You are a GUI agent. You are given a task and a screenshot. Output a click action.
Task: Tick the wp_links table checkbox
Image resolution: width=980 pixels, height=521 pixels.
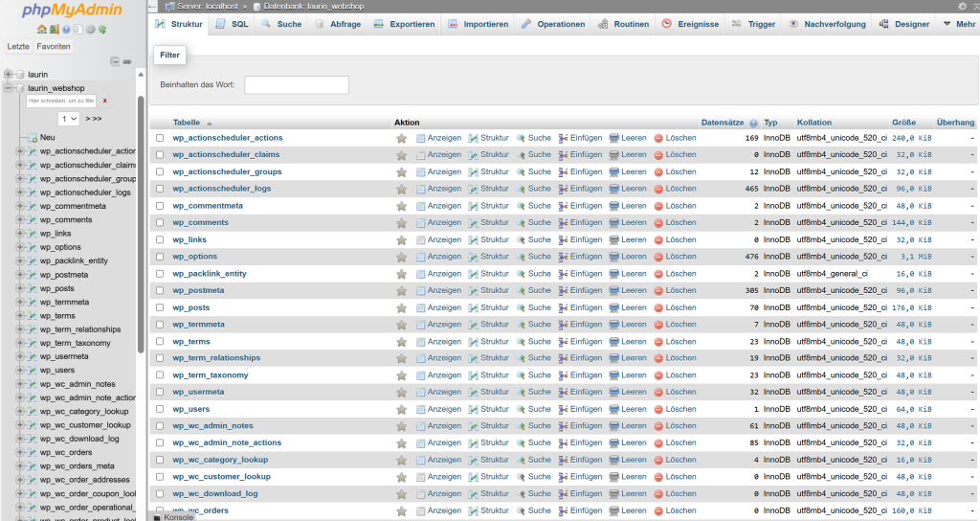pos(160,239)
